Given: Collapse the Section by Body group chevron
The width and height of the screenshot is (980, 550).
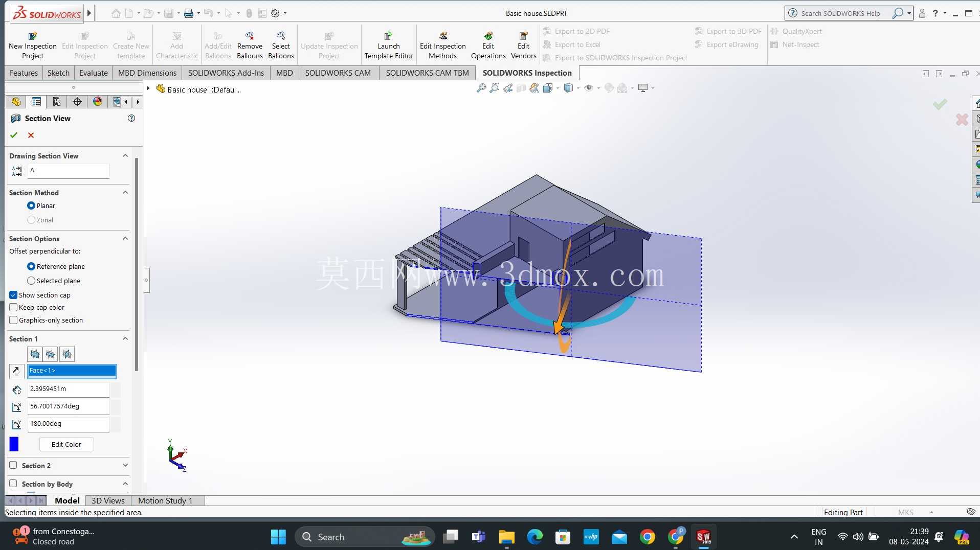Looking at the screenshot, I should [x=125, y=484].
